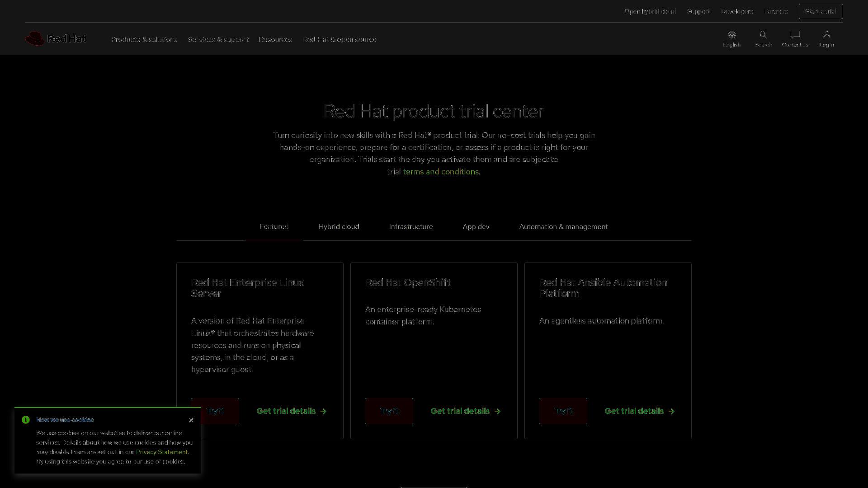
Task: Click the Red Hat OpenShift card heading
Action: tap(408, 282)
